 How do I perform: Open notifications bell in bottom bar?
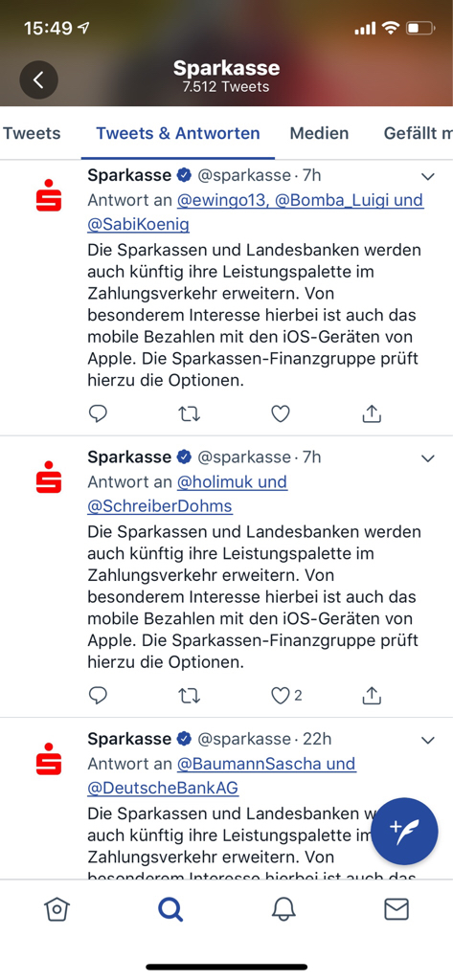pyautogui.click(x=283, y=909)
